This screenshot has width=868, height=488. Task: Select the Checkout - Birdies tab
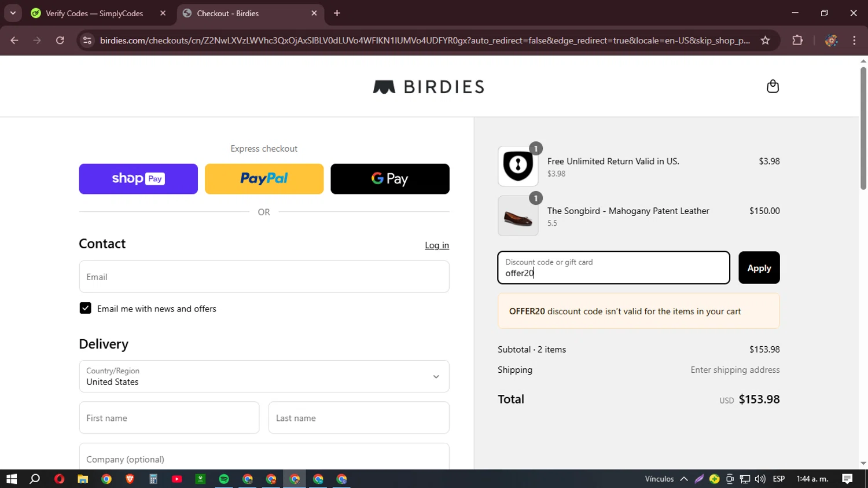pos(251,13)
